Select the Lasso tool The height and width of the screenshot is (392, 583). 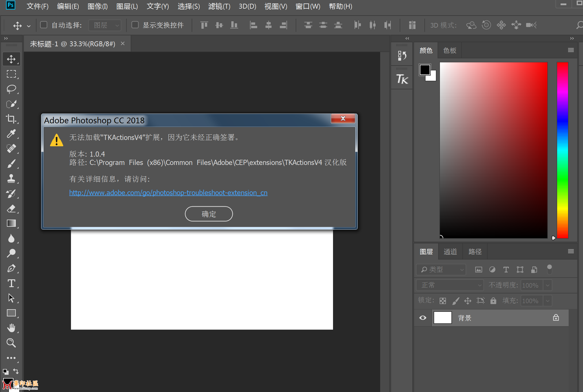[x=11, y=89]
